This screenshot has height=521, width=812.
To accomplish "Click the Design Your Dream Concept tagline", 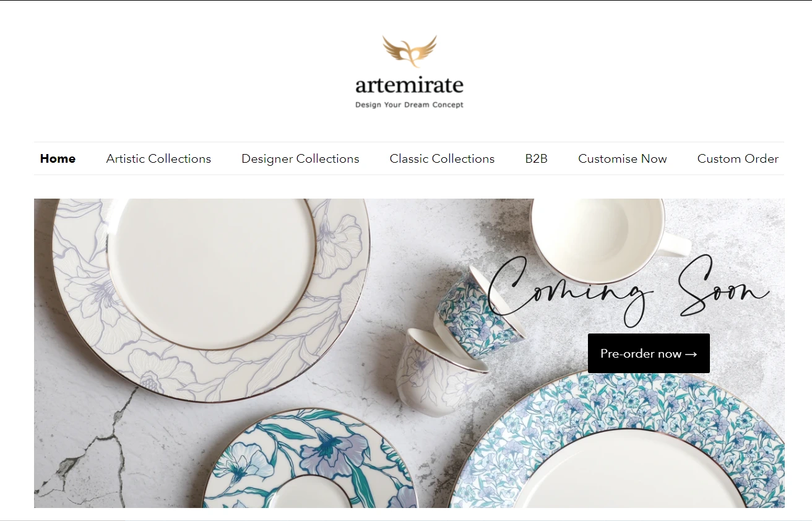I will pyautogui.click(x=409, y=105).
